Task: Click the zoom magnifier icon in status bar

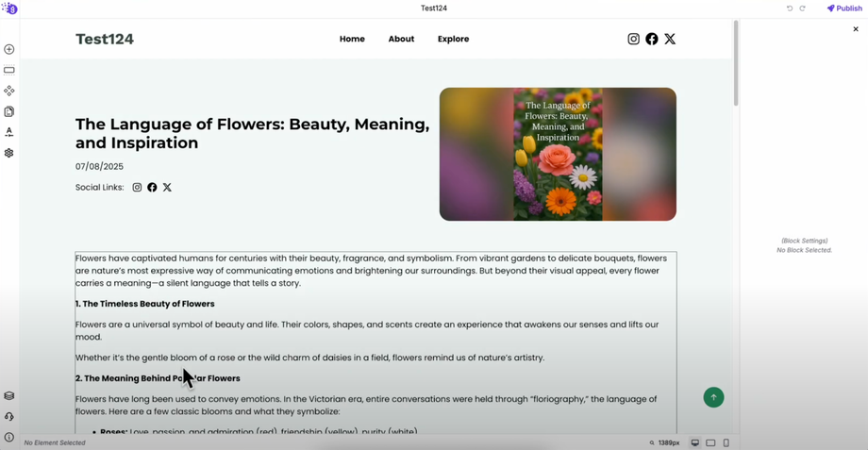Action: pyautogui.click(x=652, y=442)
